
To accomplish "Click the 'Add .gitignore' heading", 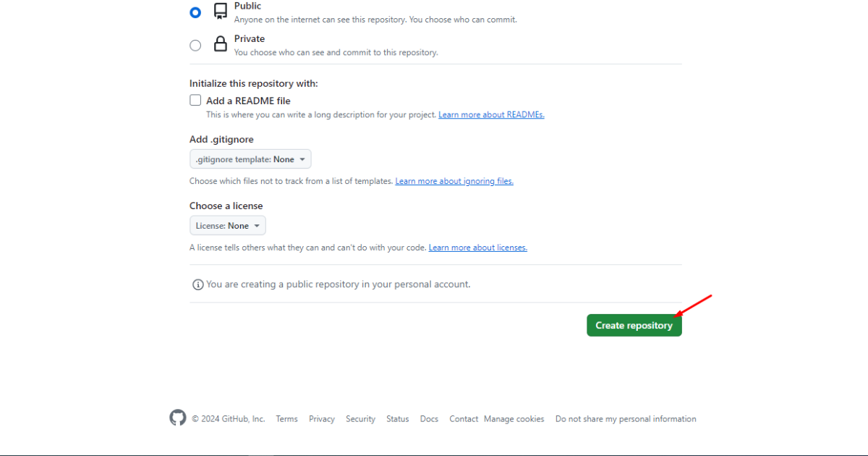I will tap(221, 139).
